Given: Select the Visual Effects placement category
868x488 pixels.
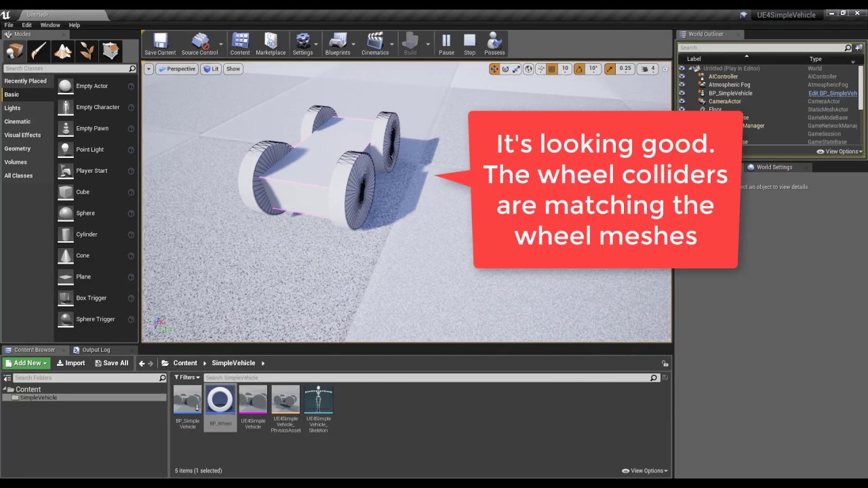Looking at the screenshot, I should click(x=22, y=135).
